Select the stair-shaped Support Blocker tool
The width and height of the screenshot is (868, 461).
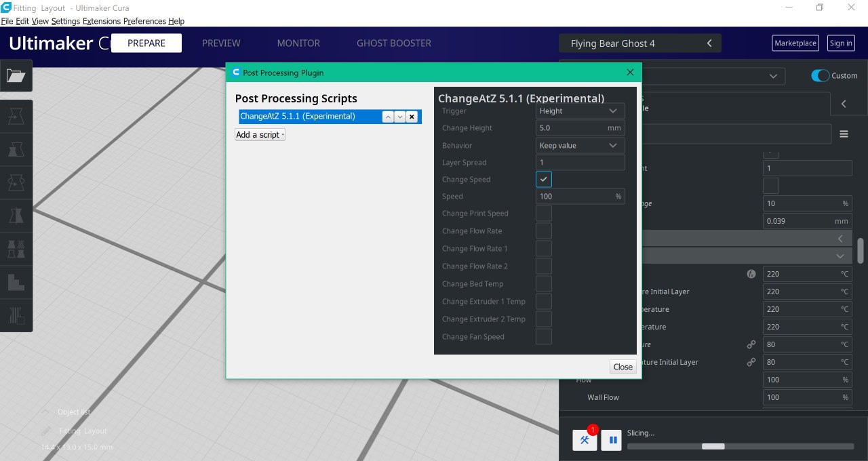(x=16, y=281)
